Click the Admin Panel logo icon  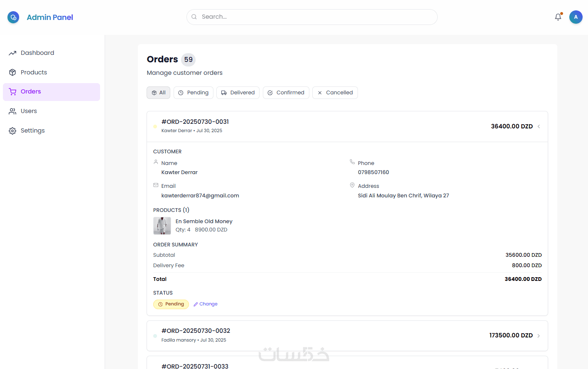(13, 17)
